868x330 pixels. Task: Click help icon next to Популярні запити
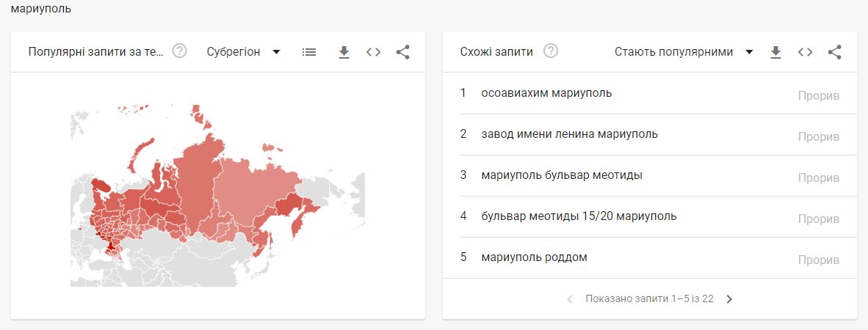[x=179, y=51]
